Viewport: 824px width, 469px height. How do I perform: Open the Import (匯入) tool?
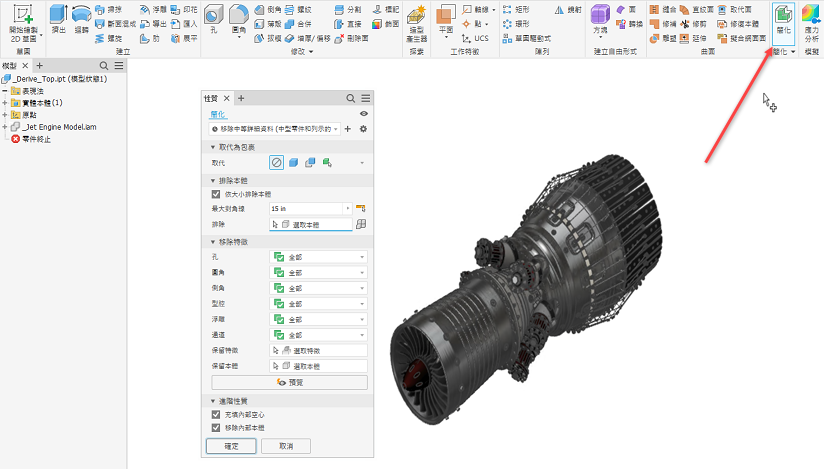[x=184, y=24]
